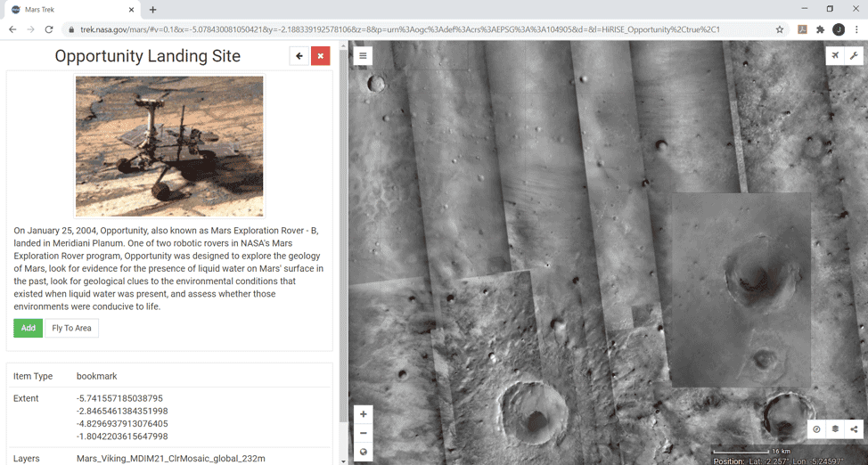Image resolution: width=868 pixels, height=465 pixels.
Task: Click the Layers label
Action: tap(26, 459)
